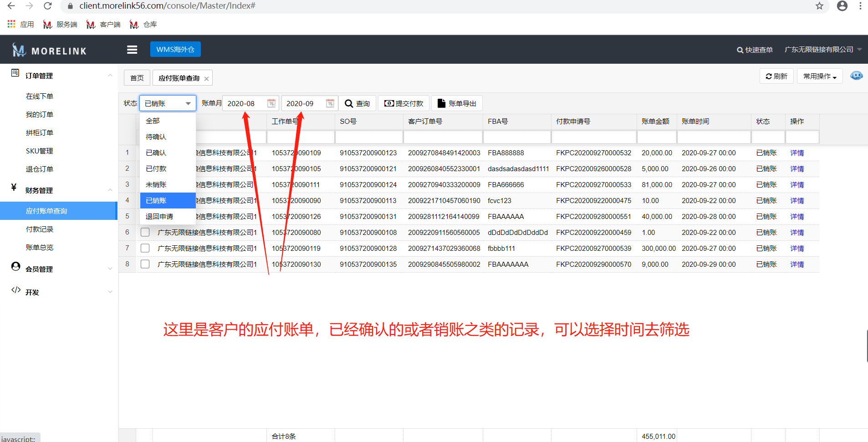Click the browser back arrow
This screenshot has height=442, width=868.
[x=11, y=6]
